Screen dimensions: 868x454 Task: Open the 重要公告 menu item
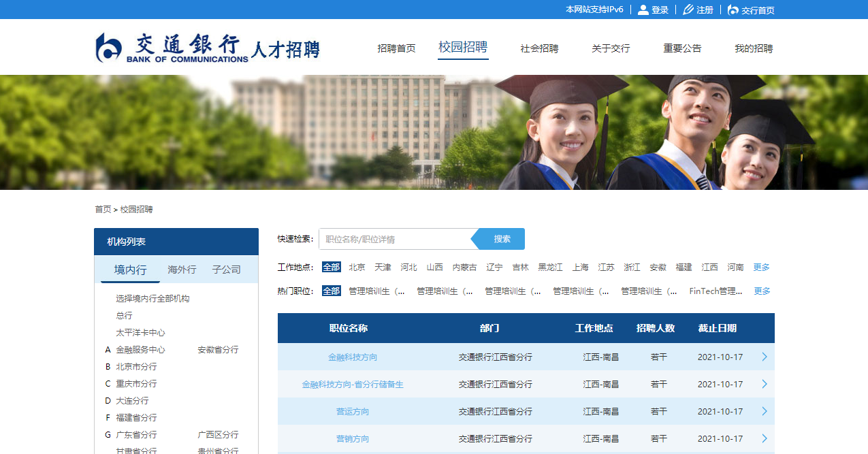pyautogui.click(x=681, y=48)
